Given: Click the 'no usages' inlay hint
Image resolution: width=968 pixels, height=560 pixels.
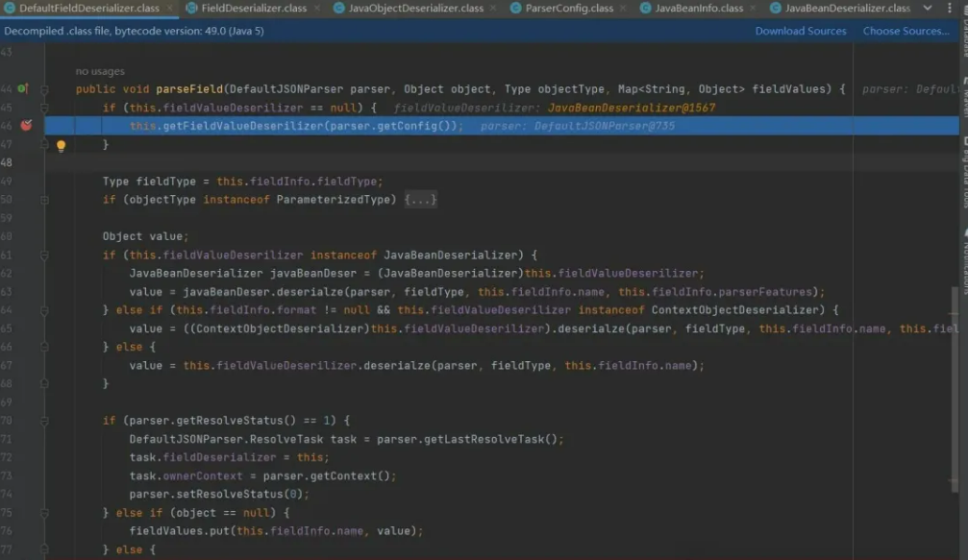Looking at the screenshot, I should coord(100,71).
